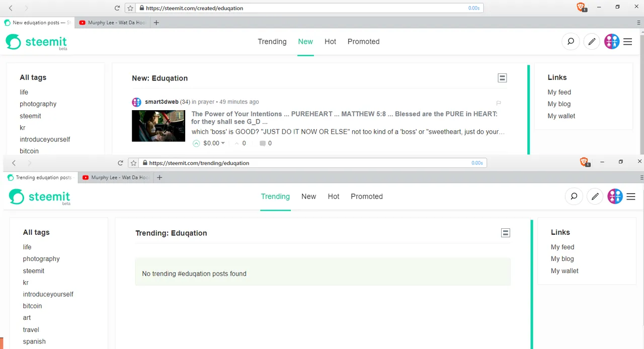Switch to Trending tab in the top window
Viewport: 644px width, 349px height.
272,42
